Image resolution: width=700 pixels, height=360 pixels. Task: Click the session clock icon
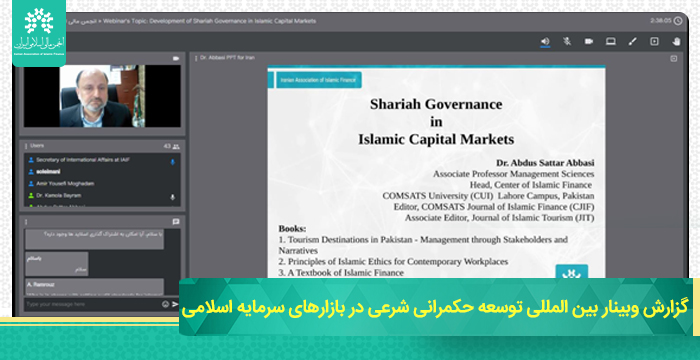pos(678,21)
